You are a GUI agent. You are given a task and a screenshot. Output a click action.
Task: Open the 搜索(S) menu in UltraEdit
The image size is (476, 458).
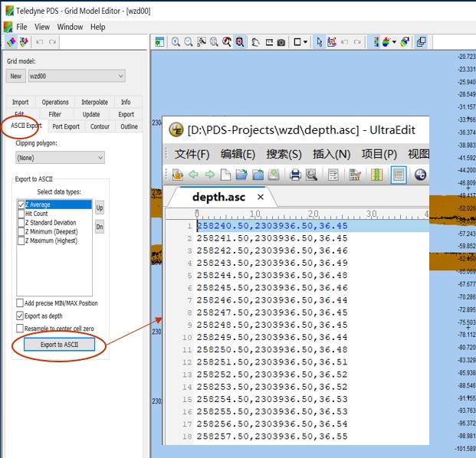[284, 154]
